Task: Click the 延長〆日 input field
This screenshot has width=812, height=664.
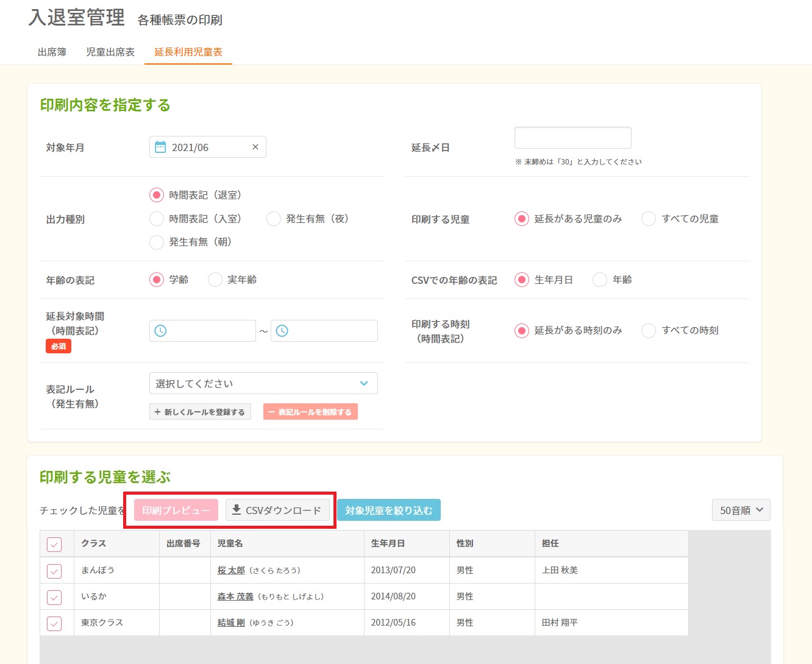Action: [x=573, y=138]
